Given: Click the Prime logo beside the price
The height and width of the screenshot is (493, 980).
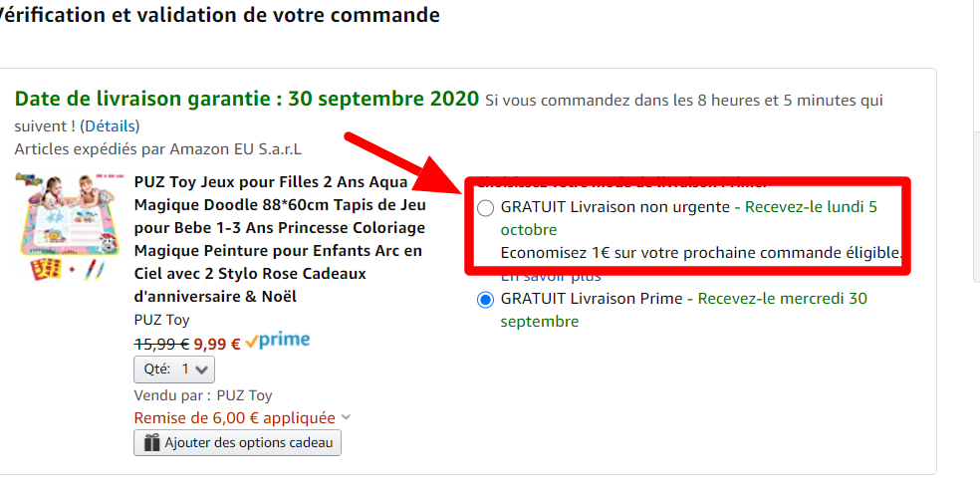Looking at the screenshot, I should pyautogui.click(x=278, y=342).
